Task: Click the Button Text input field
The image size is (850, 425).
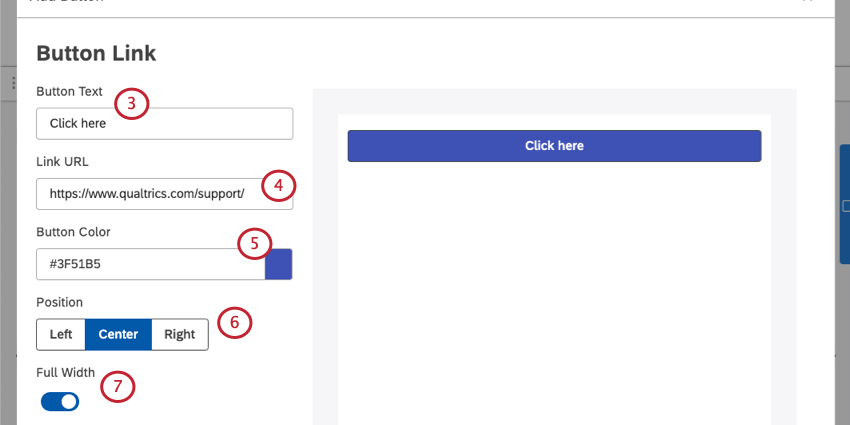Action: point(165,124)
